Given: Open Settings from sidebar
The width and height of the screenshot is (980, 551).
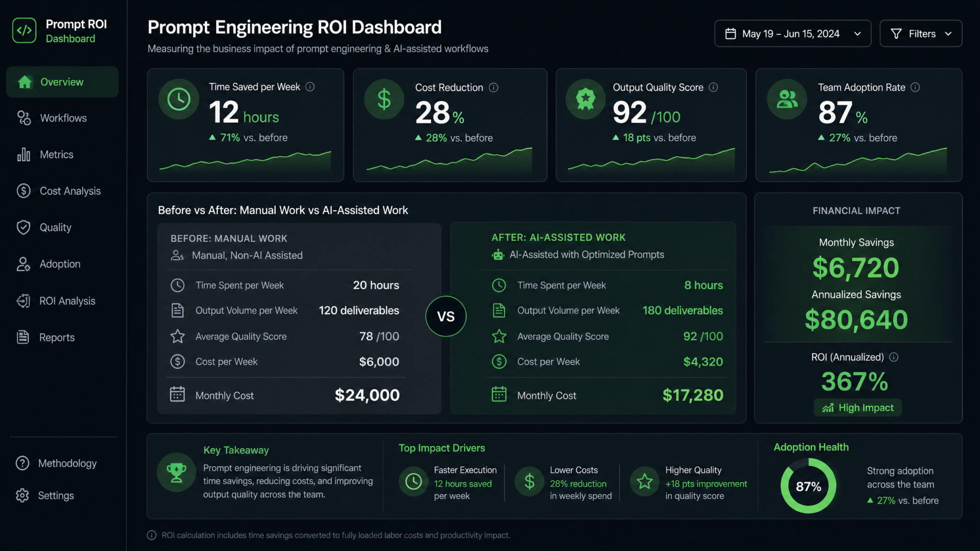Looking at the screenshot, I should [62, 496].
